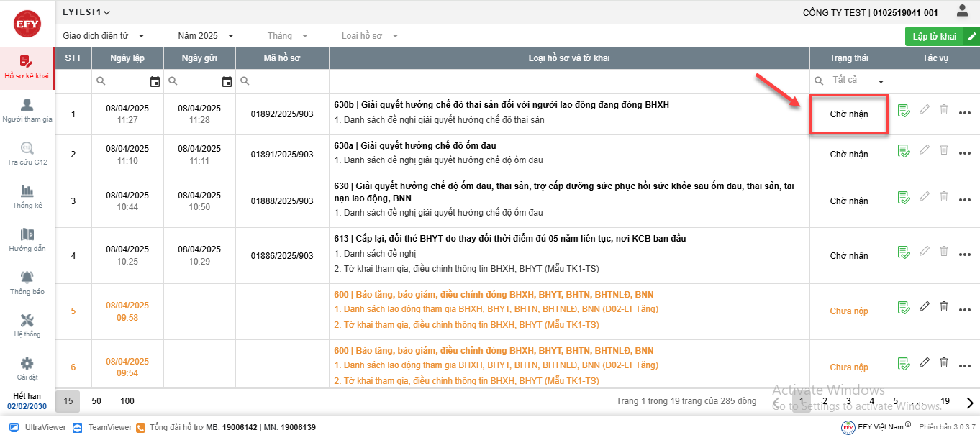Open Tra cứu C12 lookup

click(x=27, y=154)
